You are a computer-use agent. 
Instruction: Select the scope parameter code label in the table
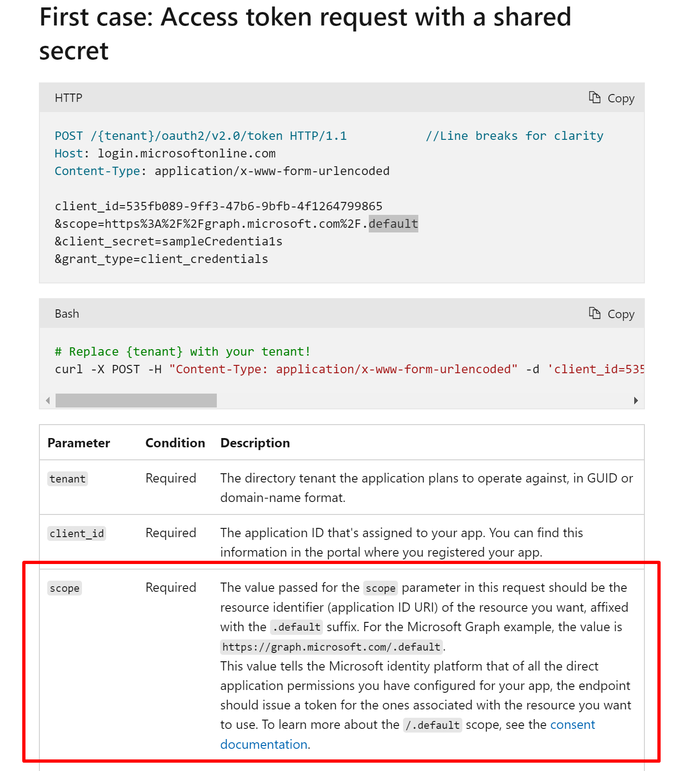click(x=64, y=588)
